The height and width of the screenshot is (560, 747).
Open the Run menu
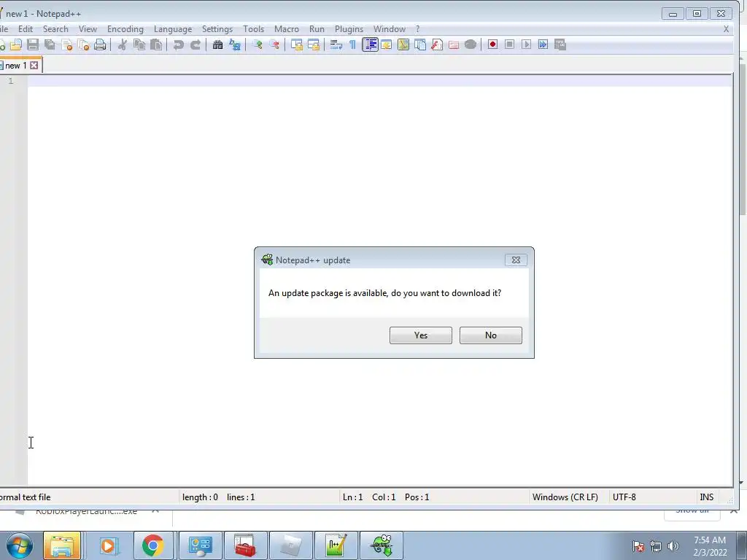(x=317, y=29)
